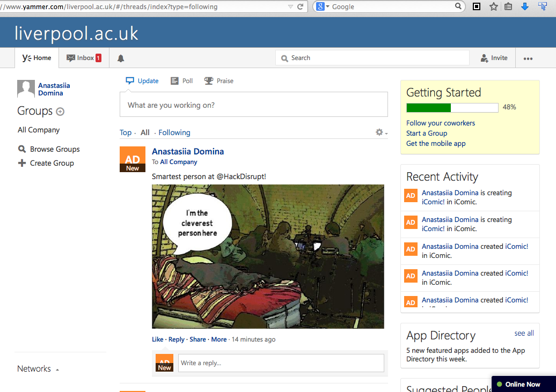Click the Yammer search magnifier icon
Viewport: 556px width, 392px height.
tap(284, 58)
